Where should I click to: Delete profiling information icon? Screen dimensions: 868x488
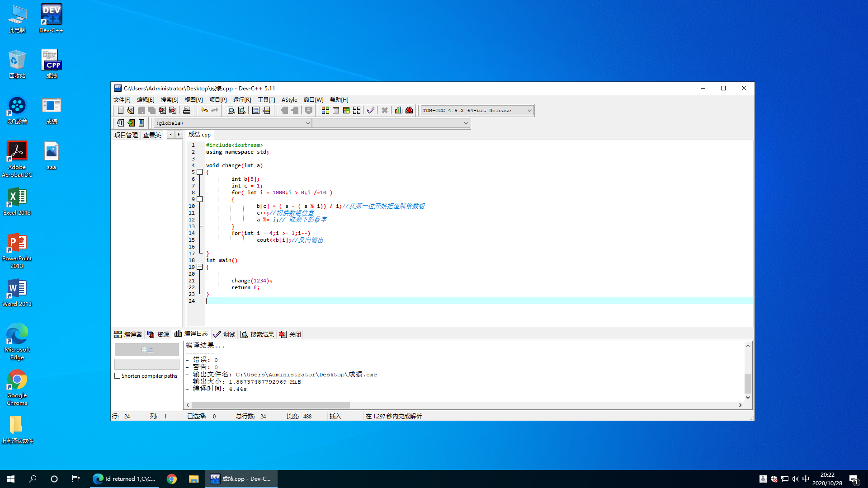(x=409, y=110)
